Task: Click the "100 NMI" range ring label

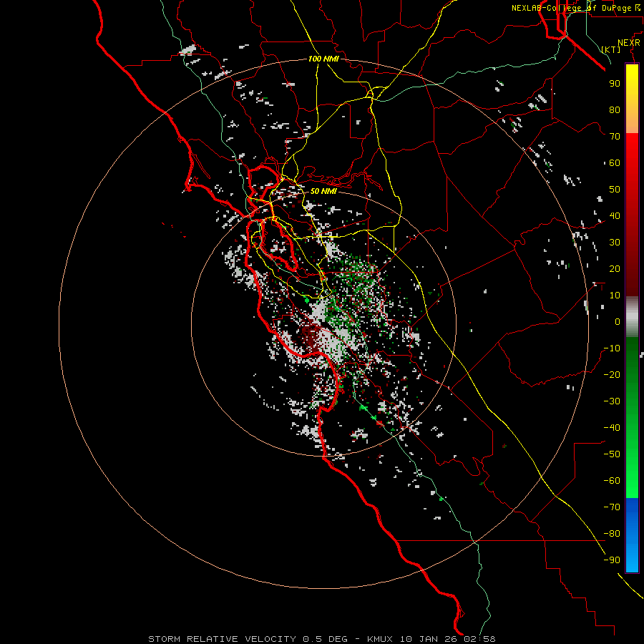Action: point(323,59)
